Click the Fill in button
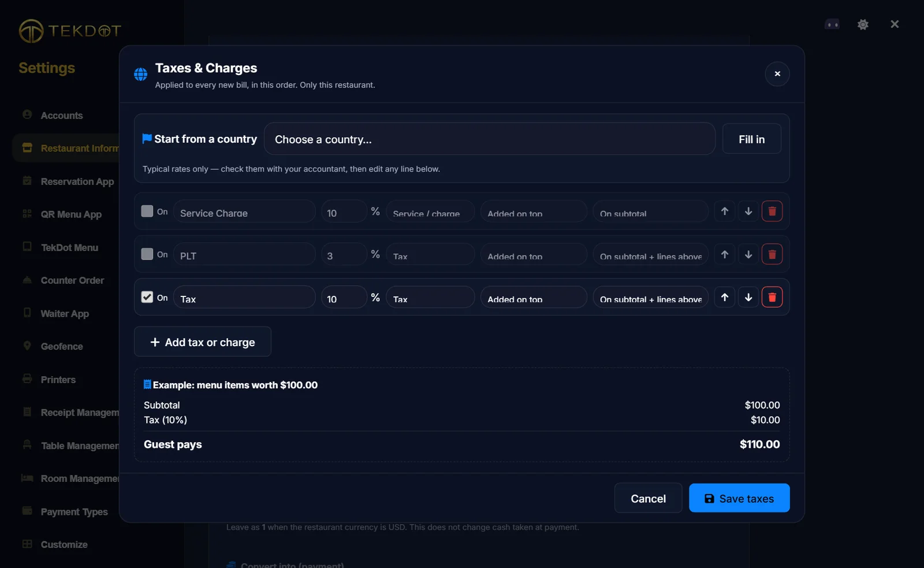The width and height of the screenshot is (924, 568). (x=751, y=139)
